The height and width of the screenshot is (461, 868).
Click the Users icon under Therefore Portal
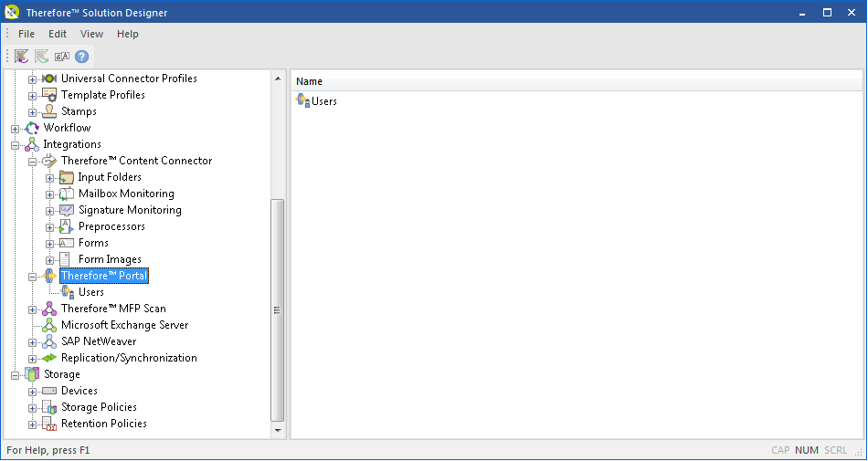pyautogui.click(x=67, y=292)
